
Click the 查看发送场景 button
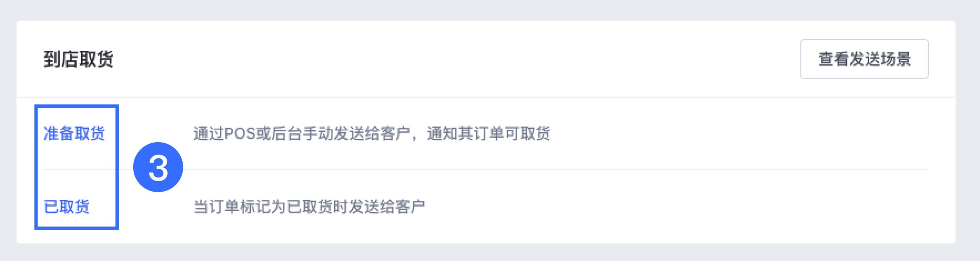864,59
